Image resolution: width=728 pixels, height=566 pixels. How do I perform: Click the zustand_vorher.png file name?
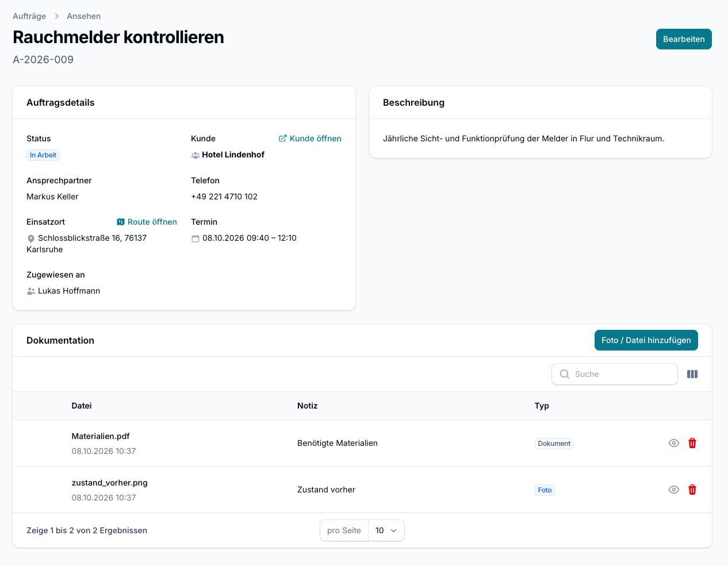[x=110, y=483]
